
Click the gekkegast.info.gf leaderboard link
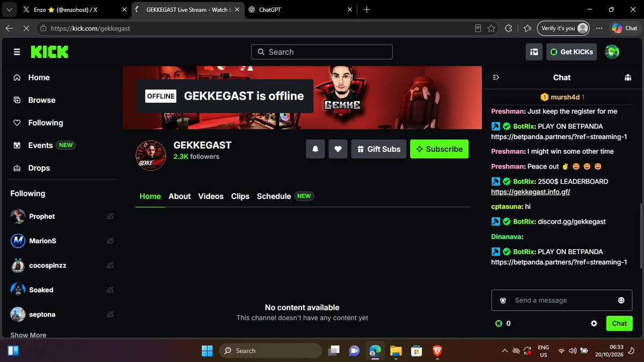coord(530,191)
